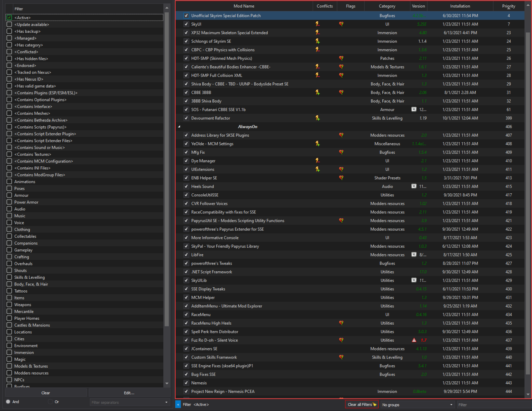Click the Mfg Fix heart flag icon
Screen dimensions: 532x411
pos(341,152)
